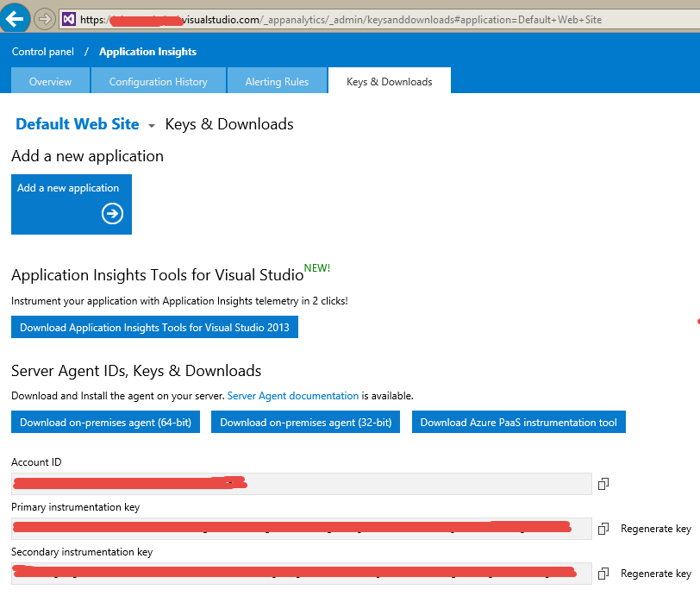This screenshot has height=596, width=700.
Task: Download Application Insights Tools for Visual Studio 2013
Action: pos(154,327)
